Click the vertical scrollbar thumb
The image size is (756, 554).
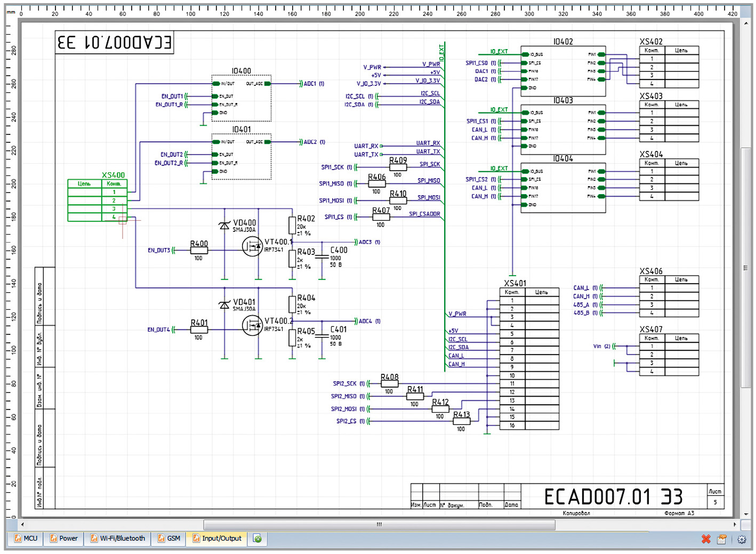click(x=746, y=267)
